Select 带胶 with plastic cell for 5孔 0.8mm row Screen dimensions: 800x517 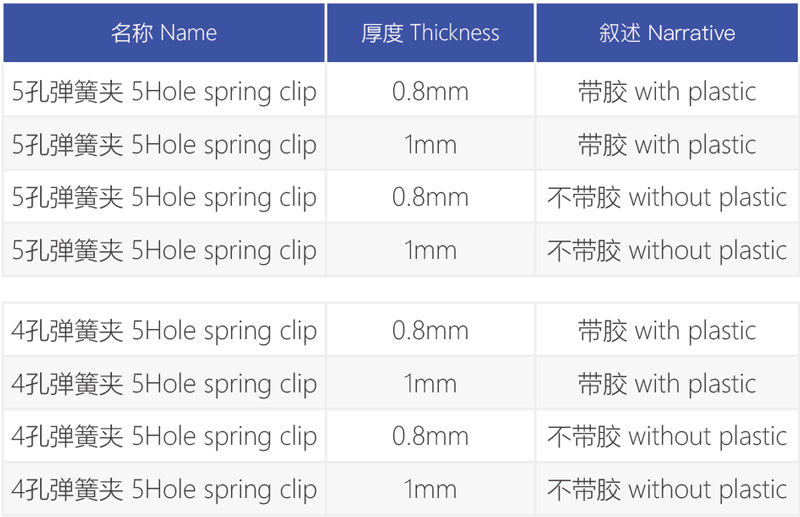click(x=667, y=91)
